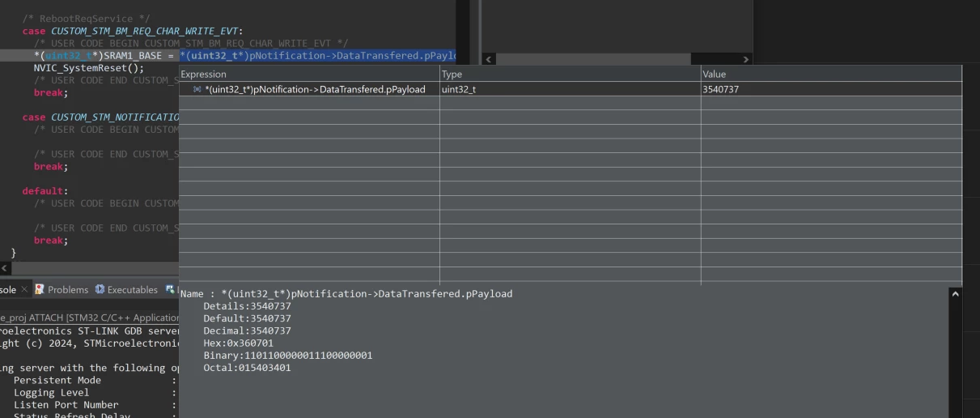980x418 pixels.
Task: Click left arrow of upper horizontal scrollbar
Action: tap(488, 59)
